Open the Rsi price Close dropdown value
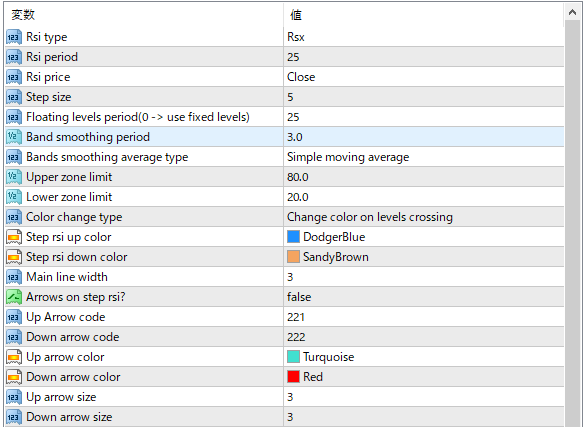 [424, 77]
